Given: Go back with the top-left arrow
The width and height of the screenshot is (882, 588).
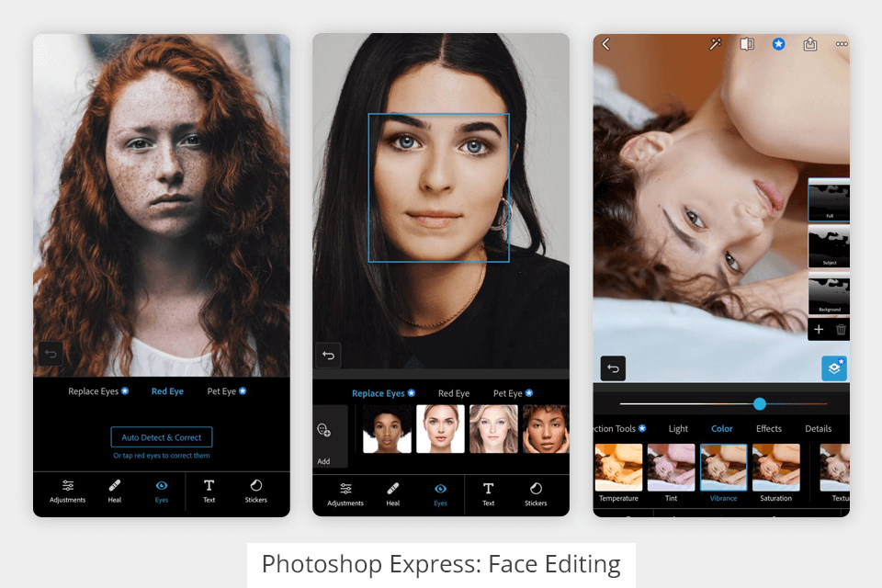Looking at the screenshot, I should pyautogui.click(x=605, y=44).
